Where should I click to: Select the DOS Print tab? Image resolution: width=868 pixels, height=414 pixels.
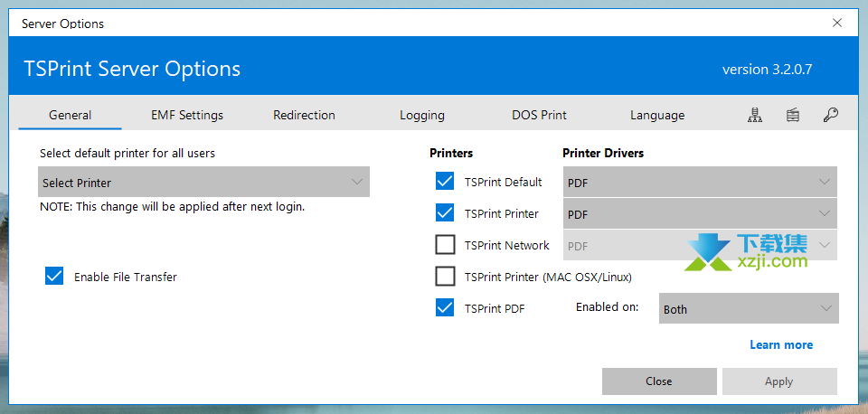pos(539,115)
